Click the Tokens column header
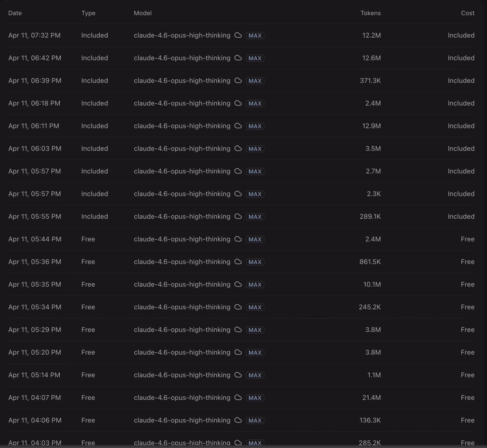 [x=371, y=13]
